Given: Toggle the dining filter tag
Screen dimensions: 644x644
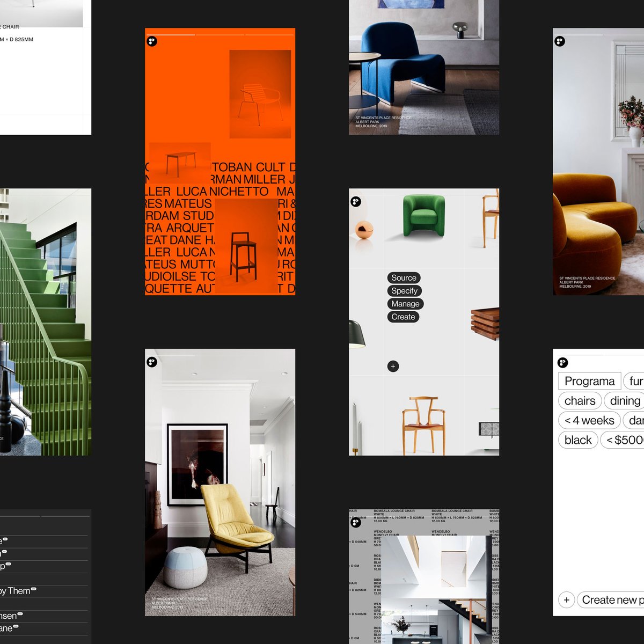Looking at the screenshot, I should pos(624,401).
